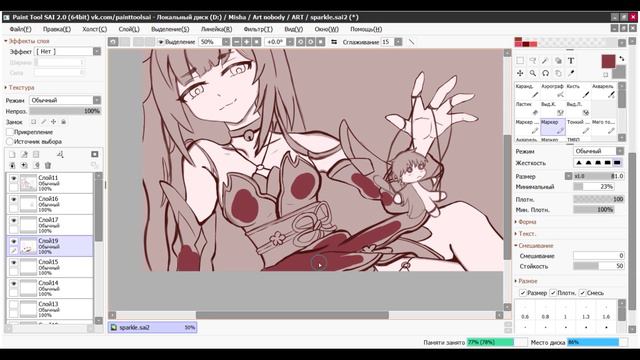
Task: Select the Zoom magnifier tool
Action: (x=533, y=73)
